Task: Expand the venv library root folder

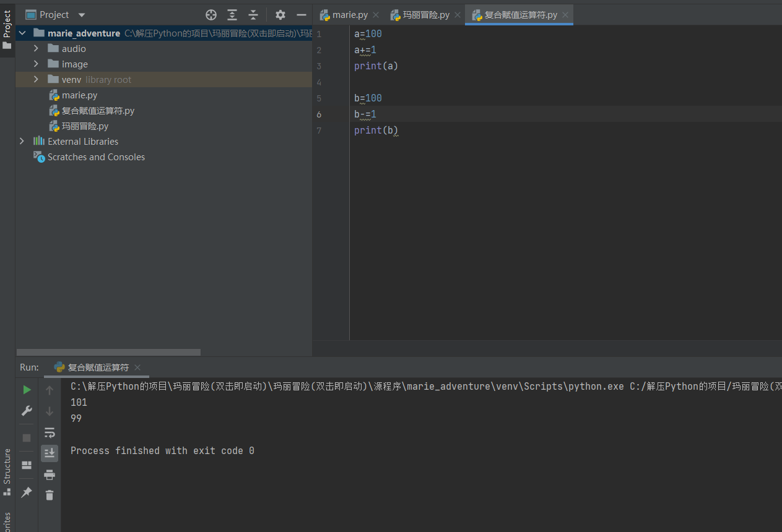Action: [x=36, y=79]
